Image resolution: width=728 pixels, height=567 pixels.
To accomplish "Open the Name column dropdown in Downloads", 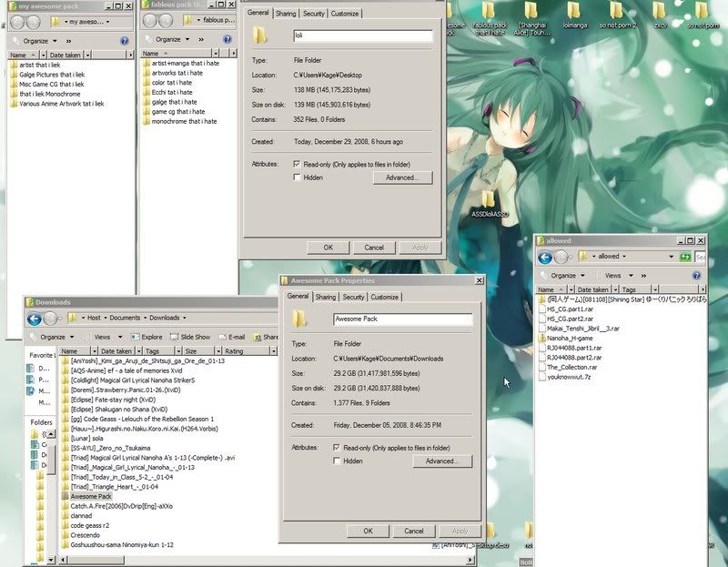I will click(x=93, y=350).
